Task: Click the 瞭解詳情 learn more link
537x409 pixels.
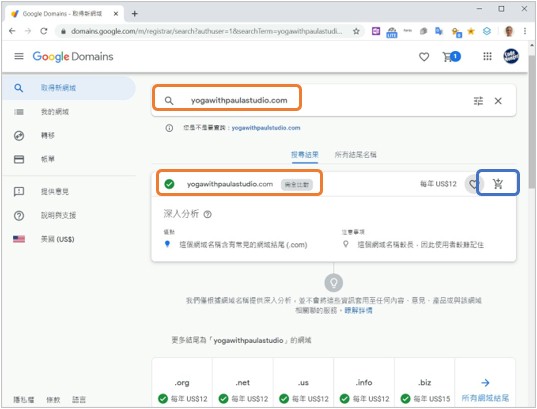Action: coord(358,310)
